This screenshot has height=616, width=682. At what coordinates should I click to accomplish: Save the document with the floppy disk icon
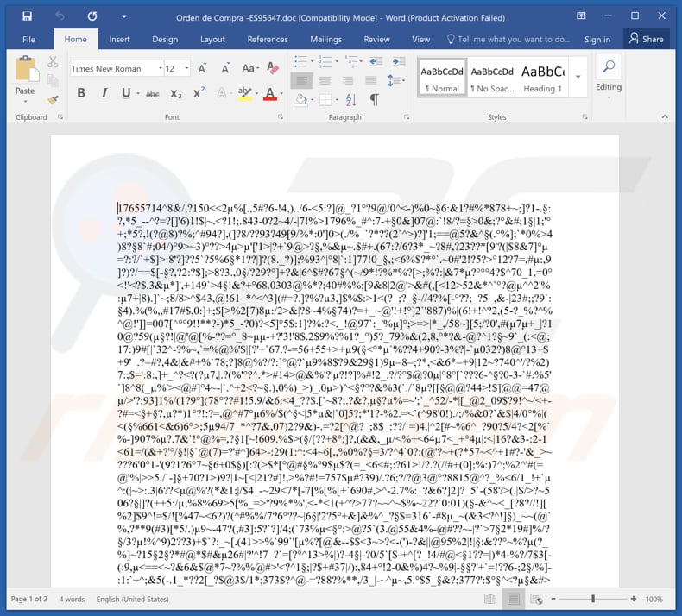[x=27, y=16]
